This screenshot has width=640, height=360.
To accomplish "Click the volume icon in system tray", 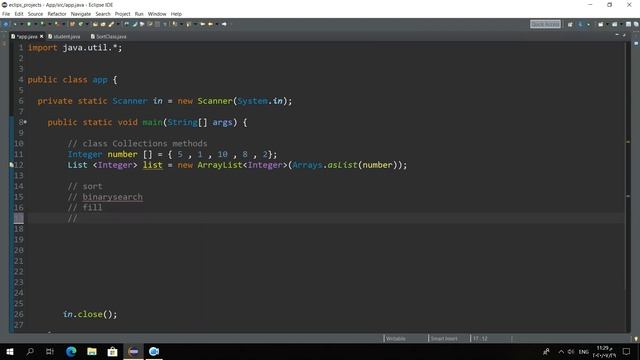I will [x=571, y=351].
